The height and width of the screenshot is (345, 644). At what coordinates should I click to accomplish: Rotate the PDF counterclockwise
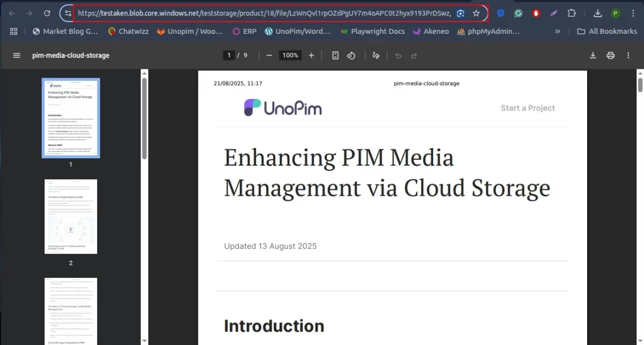click(351, 55)
